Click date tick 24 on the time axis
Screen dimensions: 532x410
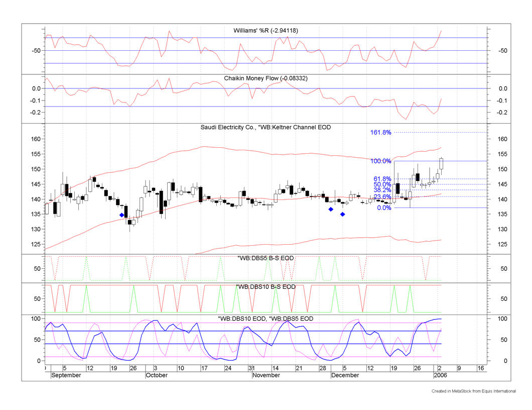(228, 368)
